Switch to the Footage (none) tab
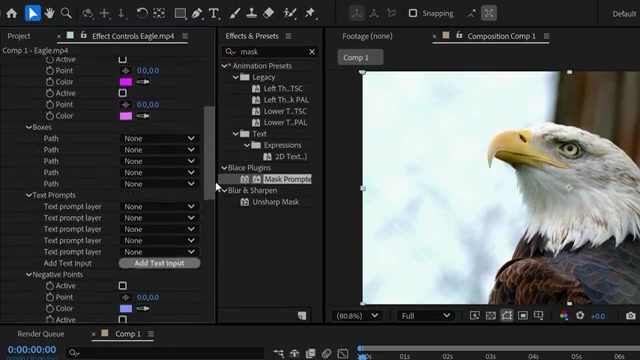 (x=367, y=36)
